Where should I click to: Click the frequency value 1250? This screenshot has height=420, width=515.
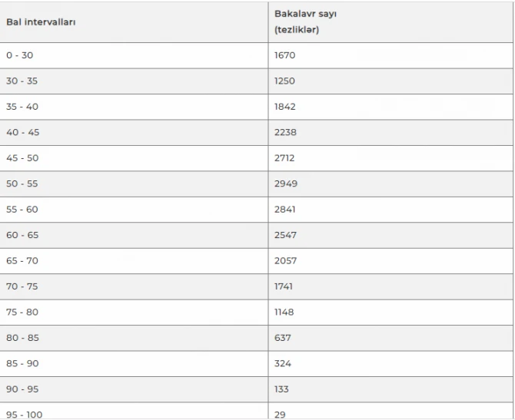click(x=390, y=81)
